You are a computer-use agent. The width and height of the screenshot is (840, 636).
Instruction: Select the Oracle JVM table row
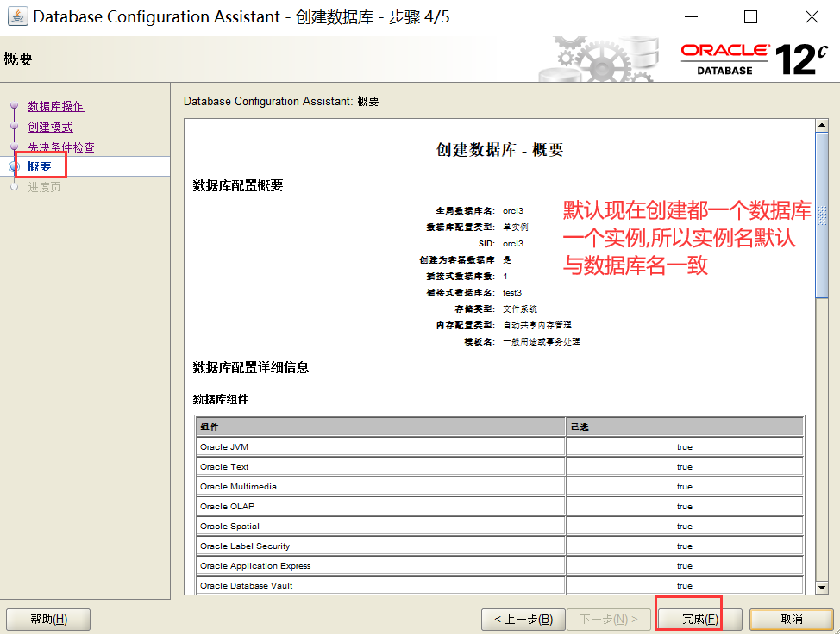pyautogui.click(x=500, y=447)
